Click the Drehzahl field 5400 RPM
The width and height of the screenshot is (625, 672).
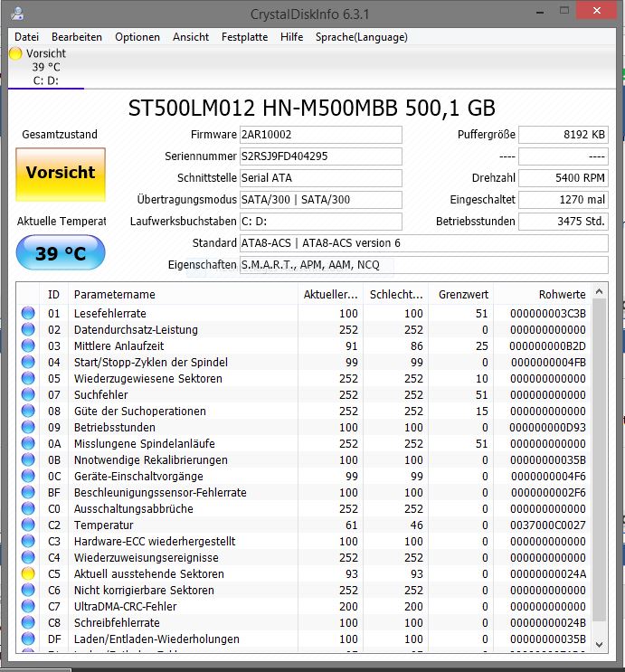(x=563, y=178)
